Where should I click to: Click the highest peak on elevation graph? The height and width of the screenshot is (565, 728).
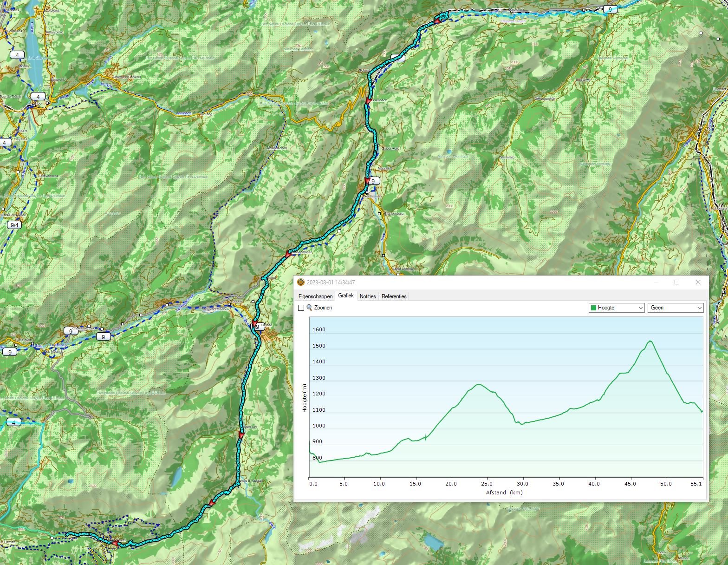(650, 341)
